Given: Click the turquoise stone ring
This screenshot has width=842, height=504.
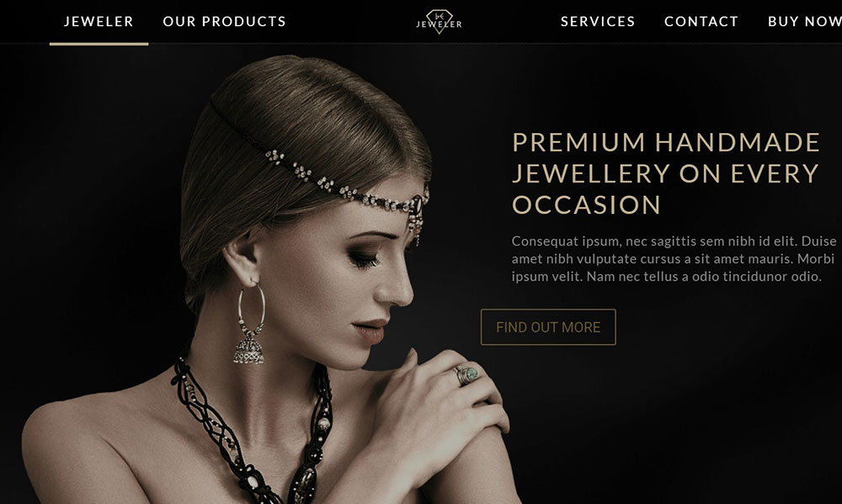Looking at the screenshot, I should (466, 374).
